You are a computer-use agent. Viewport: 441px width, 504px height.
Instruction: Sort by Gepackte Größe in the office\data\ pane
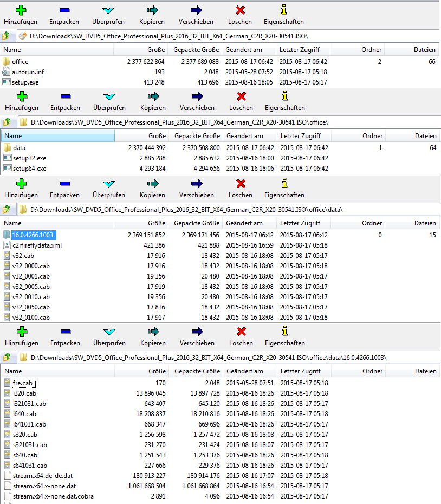197,223
